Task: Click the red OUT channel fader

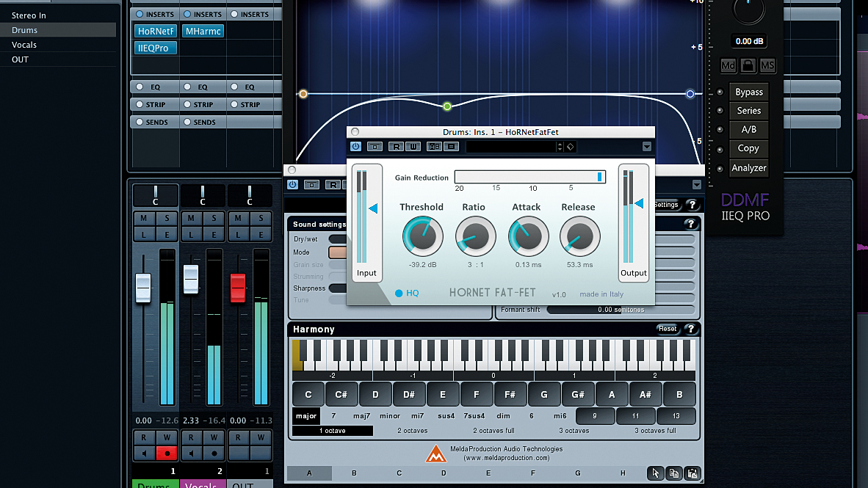Action: tap(238, 288)
